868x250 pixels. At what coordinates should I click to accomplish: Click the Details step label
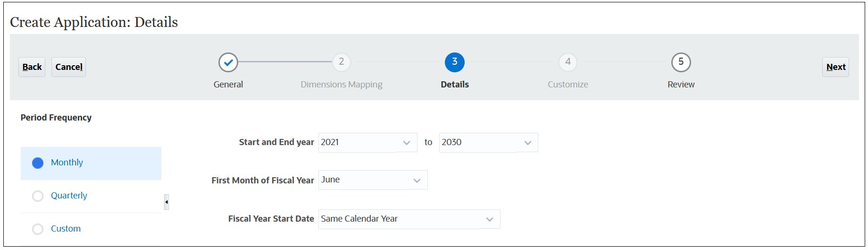(455, 85)
